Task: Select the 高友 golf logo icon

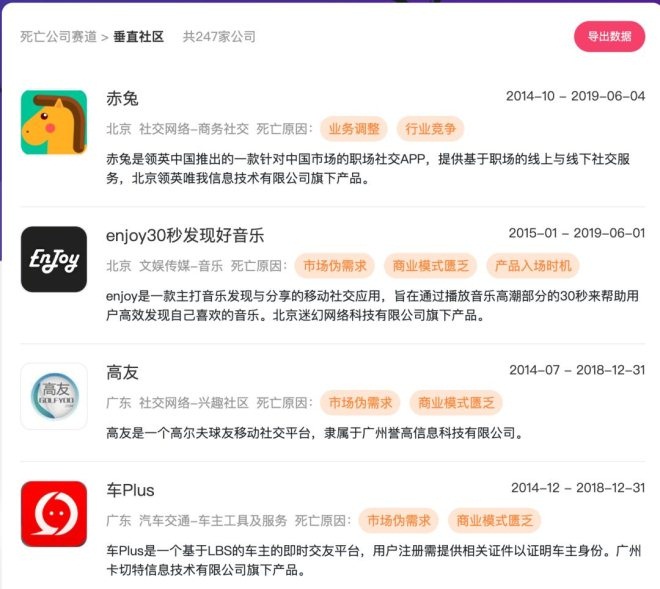Action: pos(54,396)
